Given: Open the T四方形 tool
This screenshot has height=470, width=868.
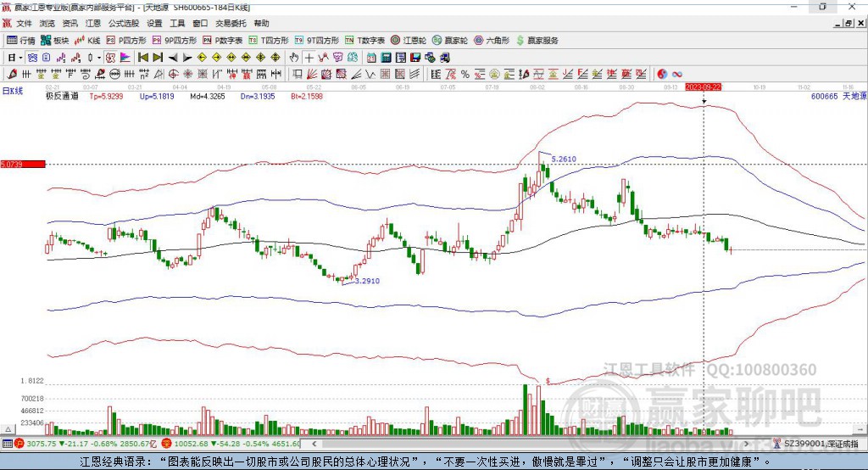Looking at the screenshot, I should (269, 41).
